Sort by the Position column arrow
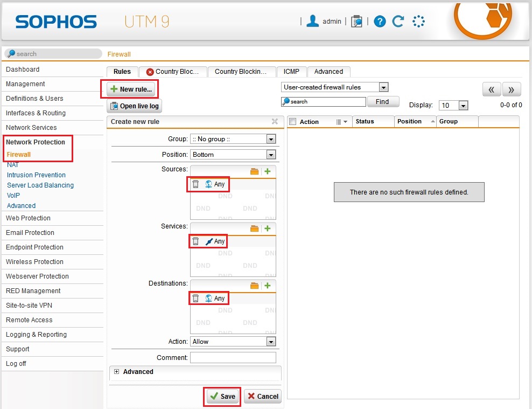The image size is (532, 409). coord(432,121)
